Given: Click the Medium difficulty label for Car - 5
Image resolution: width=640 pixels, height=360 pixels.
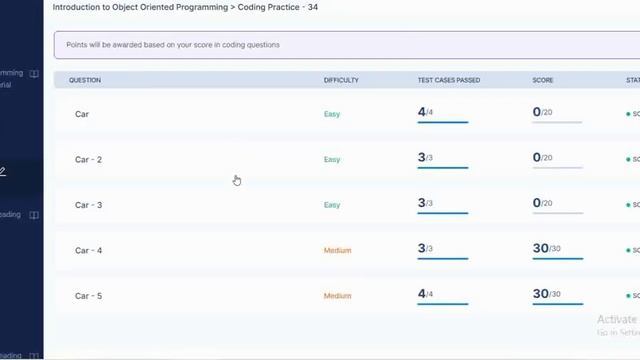Looking at the screenshot, I should tap(338, 296).
